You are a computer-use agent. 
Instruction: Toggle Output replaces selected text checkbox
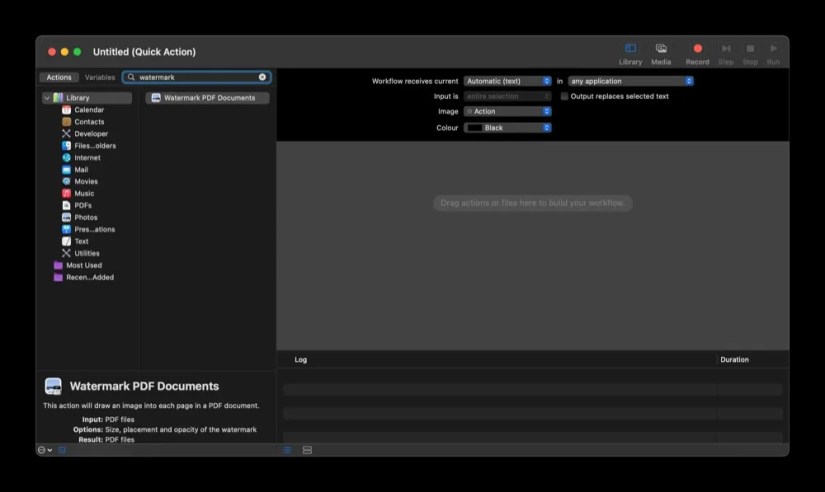click(x=564, y=96)
